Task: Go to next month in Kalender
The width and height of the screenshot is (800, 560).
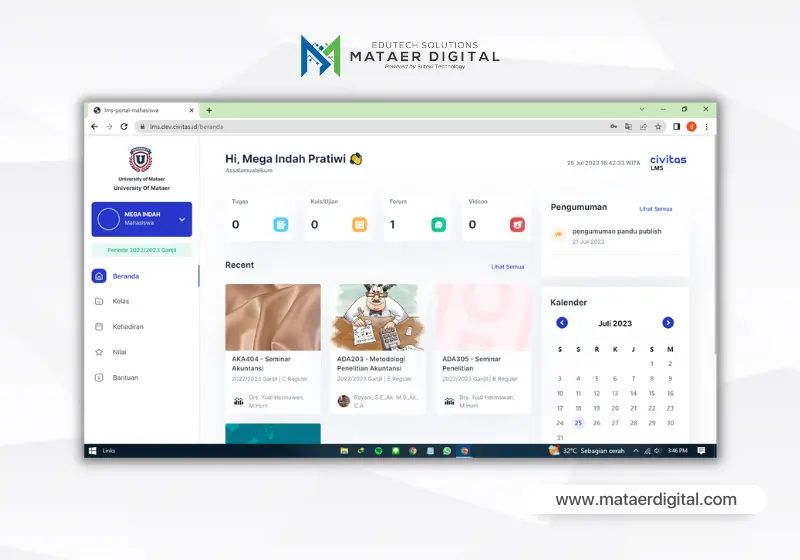Action: click(x=668, y=323)
